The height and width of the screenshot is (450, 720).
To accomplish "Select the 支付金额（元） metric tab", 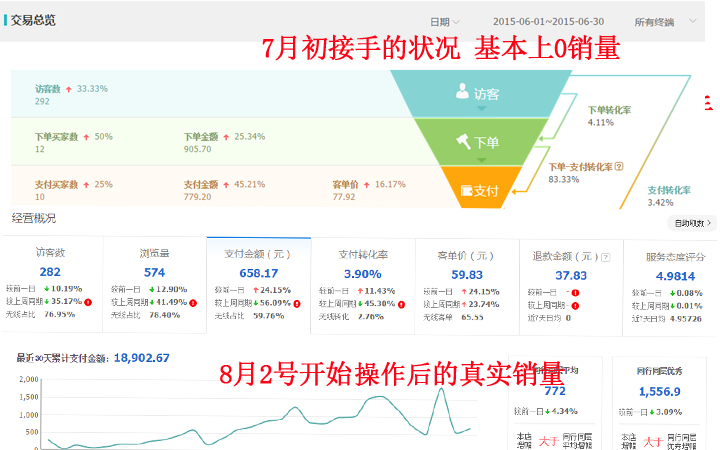I will (258, 256).
